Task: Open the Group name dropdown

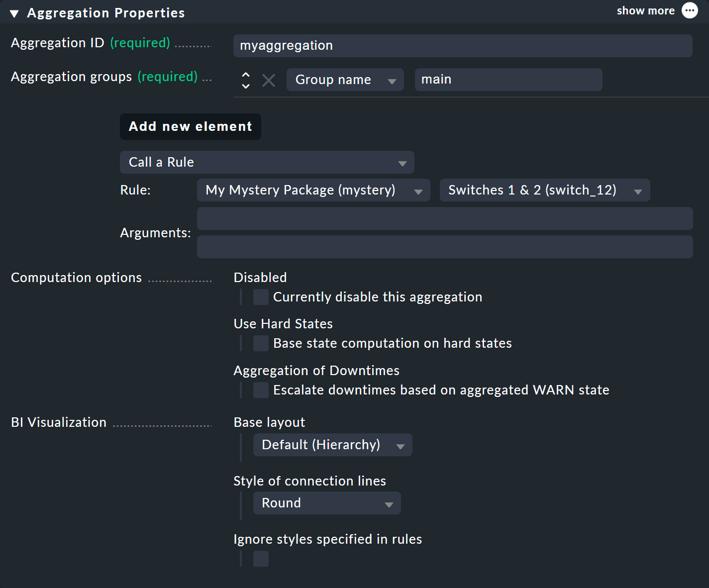Action: click(345, 80)
